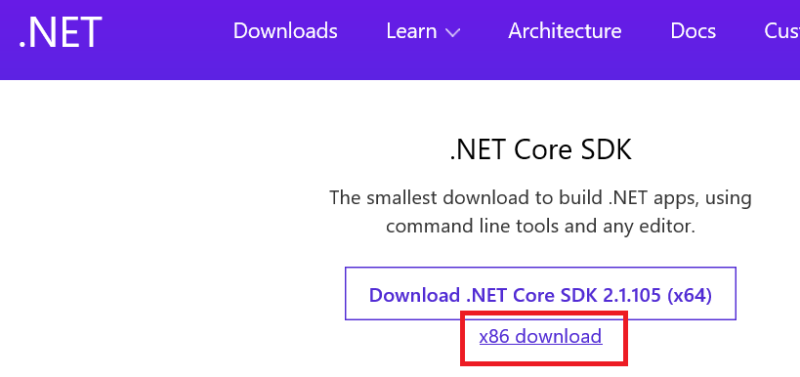
Task: Click empty purple header between logo and Downloads
Action: (168, 38)
